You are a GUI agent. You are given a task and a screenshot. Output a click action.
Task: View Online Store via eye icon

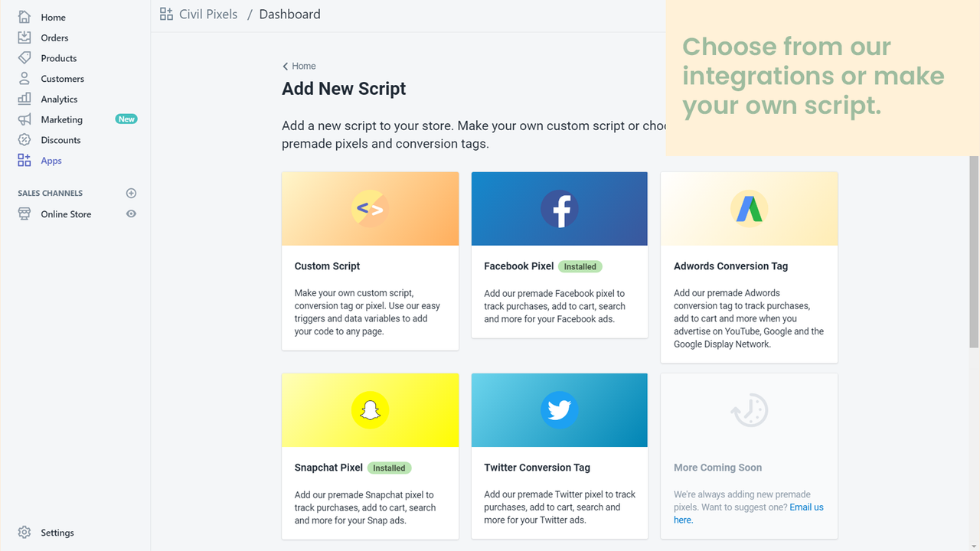pos(131,214)
